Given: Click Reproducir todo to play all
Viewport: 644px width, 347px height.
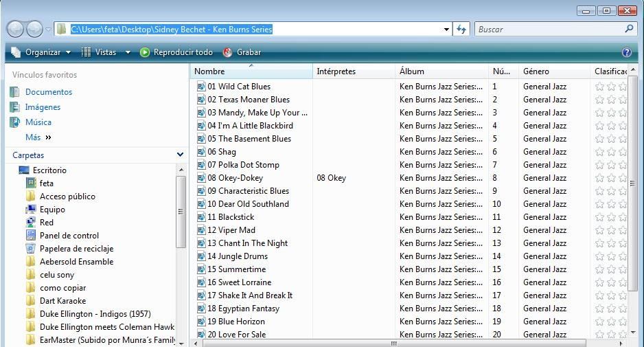Looking at the screenshot, I should click(176, 52).
